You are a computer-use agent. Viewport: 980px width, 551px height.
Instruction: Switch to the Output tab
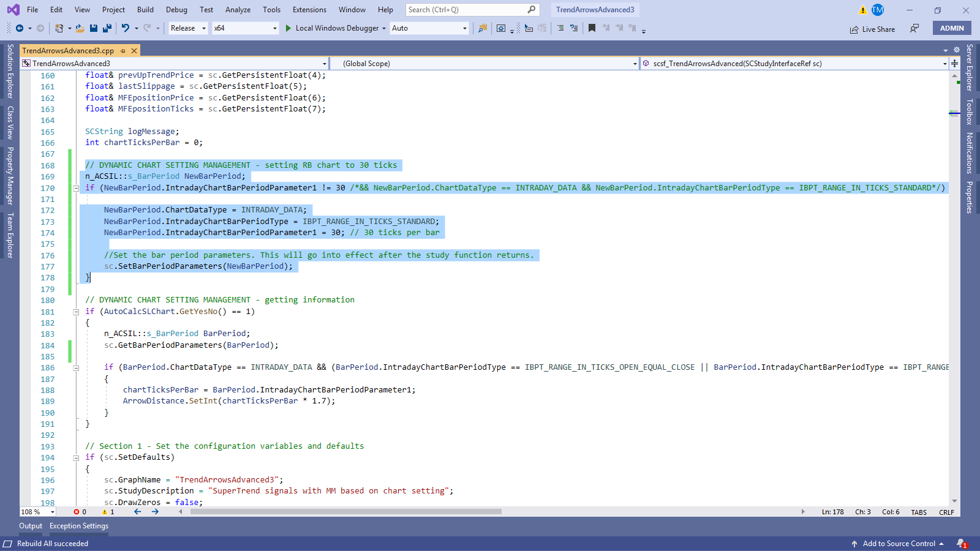click(31, 526)
